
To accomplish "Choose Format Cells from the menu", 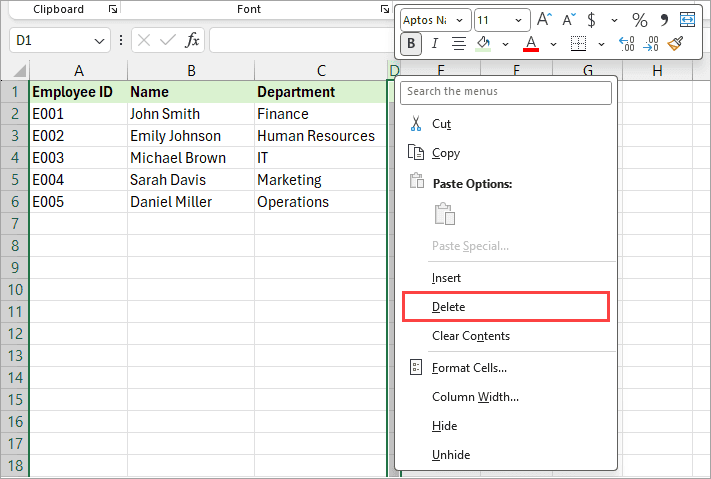I will coord(506,367).
